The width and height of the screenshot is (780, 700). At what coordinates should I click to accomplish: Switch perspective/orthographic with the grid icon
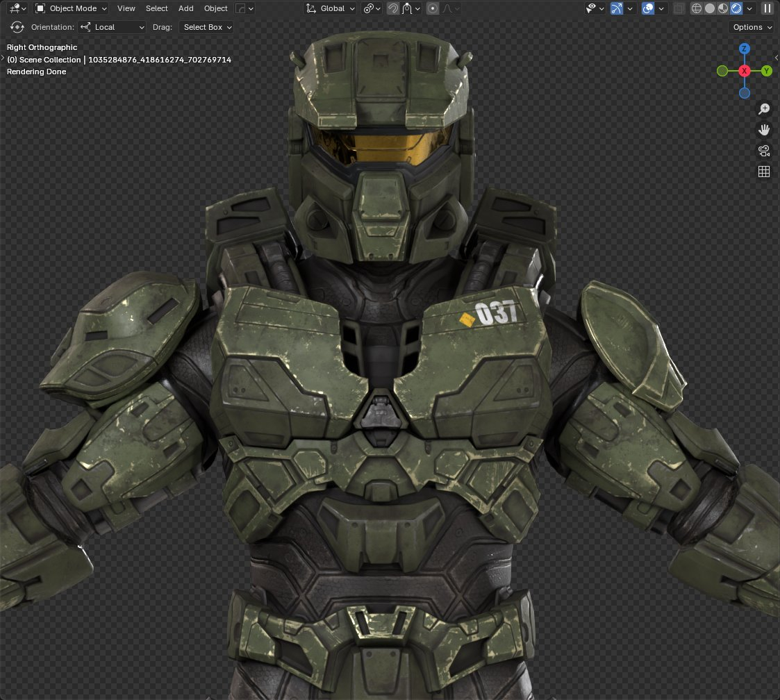point(764,172)
